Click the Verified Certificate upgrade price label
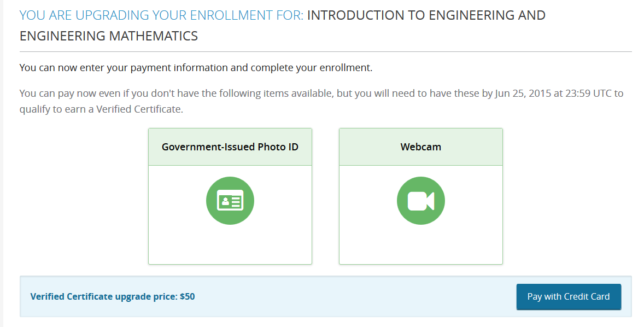 point(104,296)
